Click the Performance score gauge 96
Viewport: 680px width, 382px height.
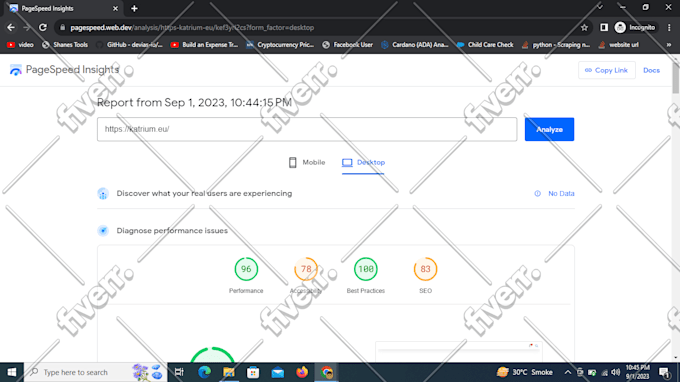click(246, 269)
